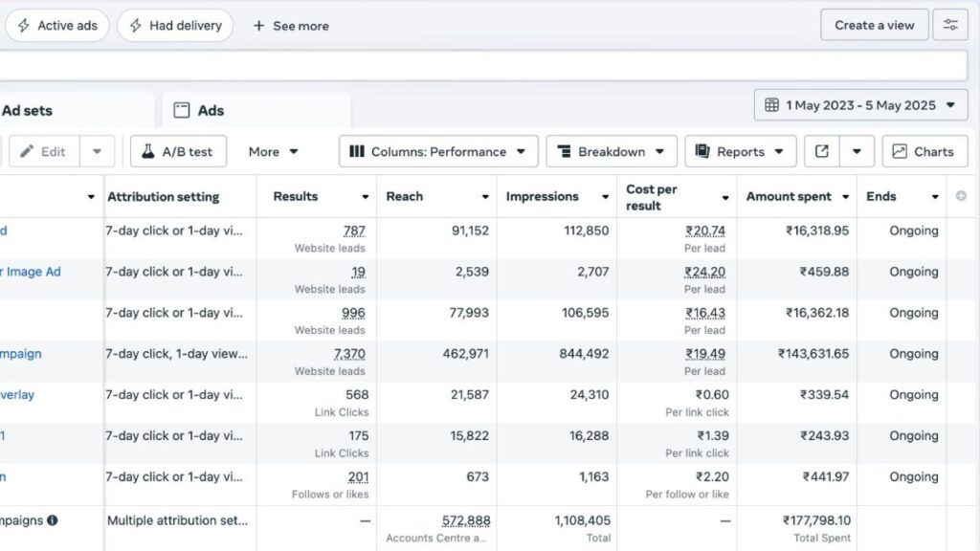Click the add column plus icon
980x551 pixels.
(961, 196)
